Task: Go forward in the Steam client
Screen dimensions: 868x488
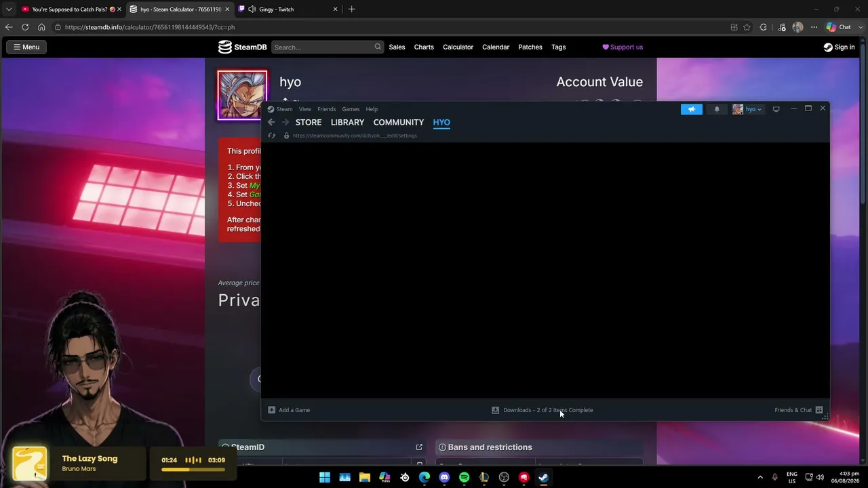Action: point(285,122)
